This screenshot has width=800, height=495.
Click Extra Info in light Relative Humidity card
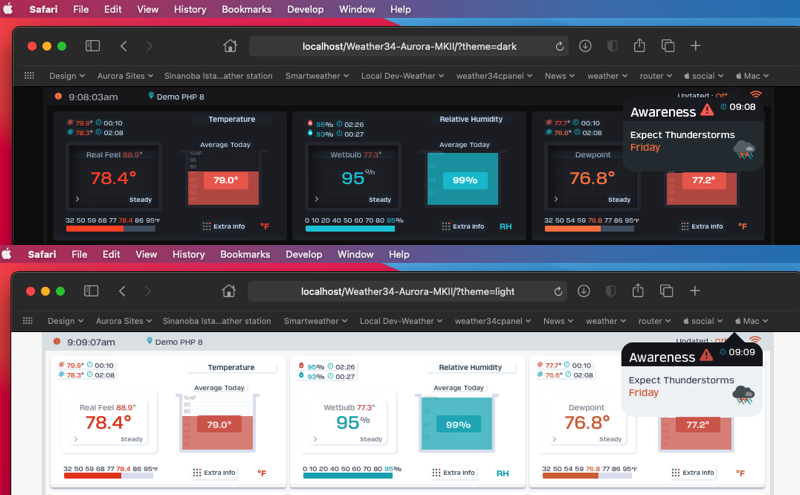pos(453,473)
